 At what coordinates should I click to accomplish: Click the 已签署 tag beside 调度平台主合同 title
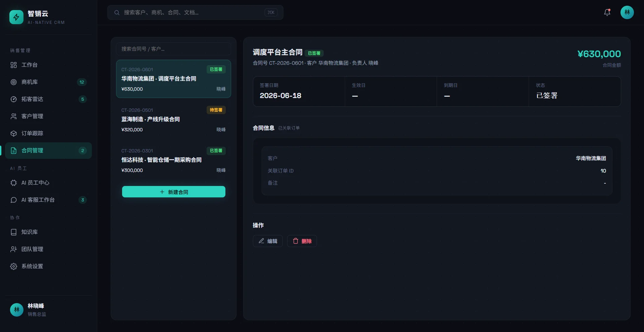point(314,53)
